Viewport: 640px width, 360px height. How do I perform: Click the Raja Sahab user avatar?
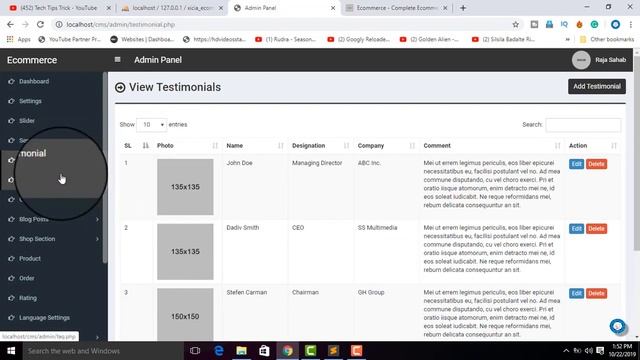[x=581, y=60]
